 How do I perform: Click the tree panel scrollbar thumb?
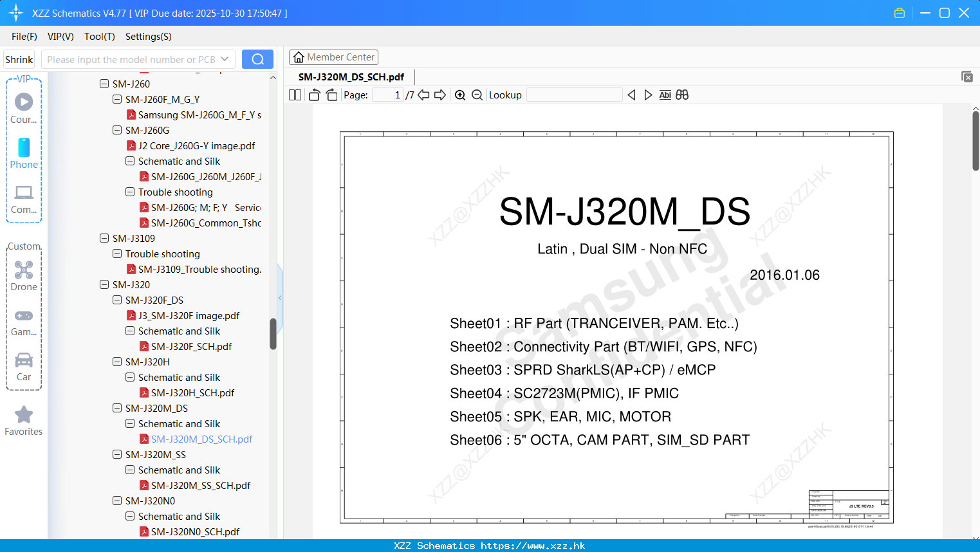(x=273, y=334)
